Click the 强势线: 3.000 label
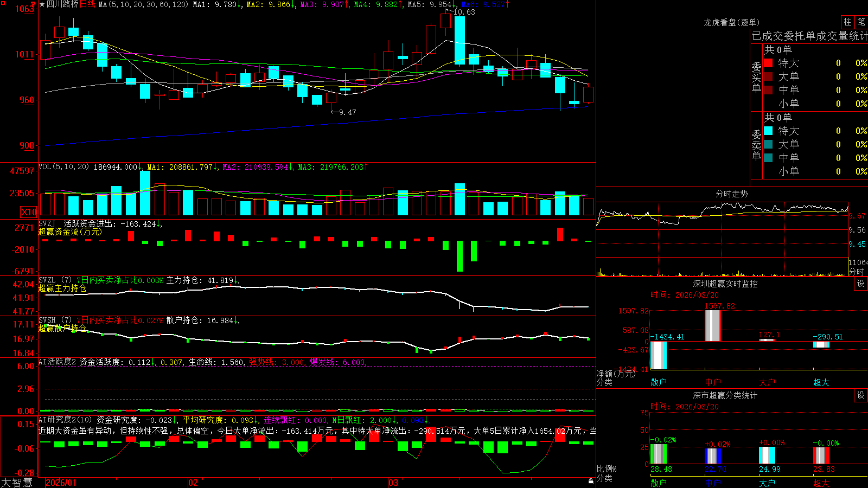Screen dimensions: 868x488 pos(278,362)
